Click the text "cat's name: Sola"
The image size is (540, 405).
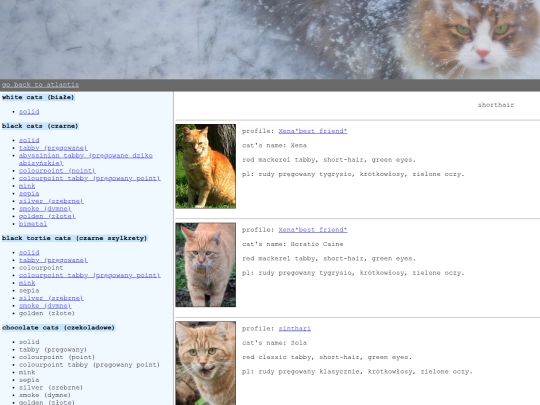point(274,343)
